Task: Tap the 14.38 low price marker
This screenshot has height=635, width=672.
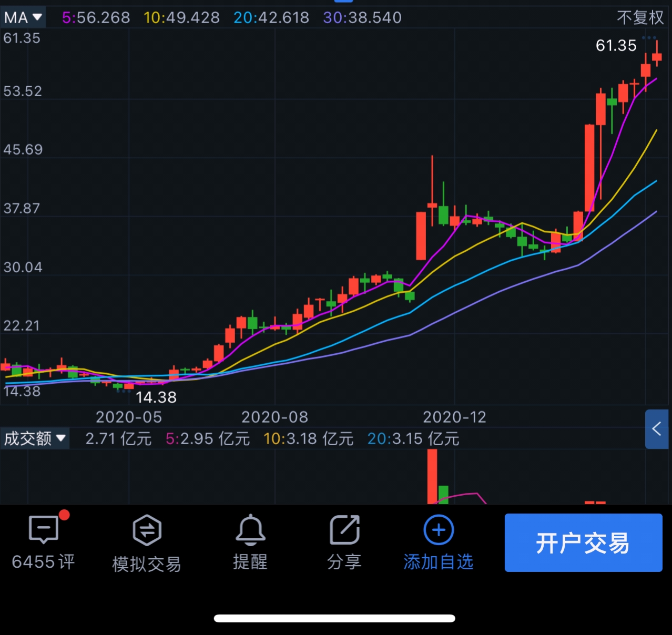Action: 156,397
